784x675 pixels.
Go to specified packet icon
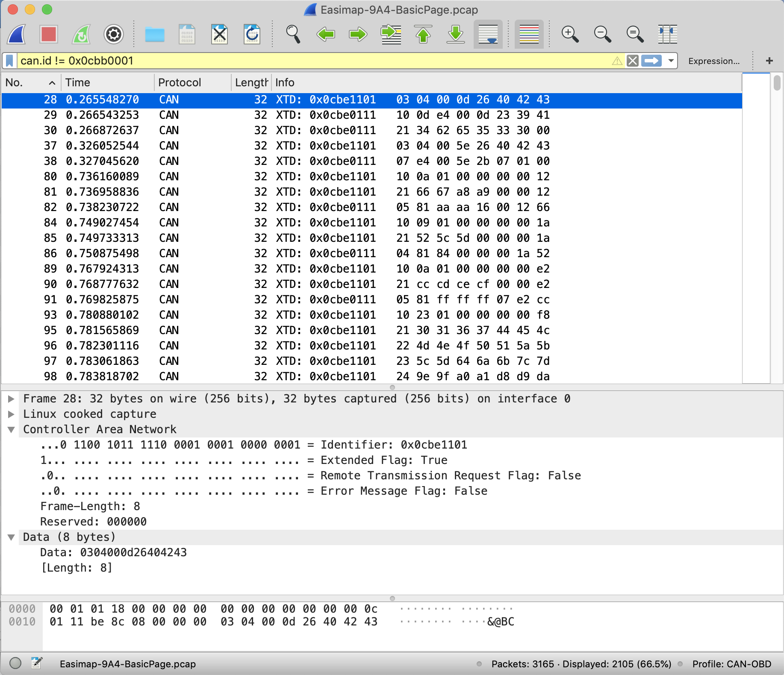[x=391, y=34]
